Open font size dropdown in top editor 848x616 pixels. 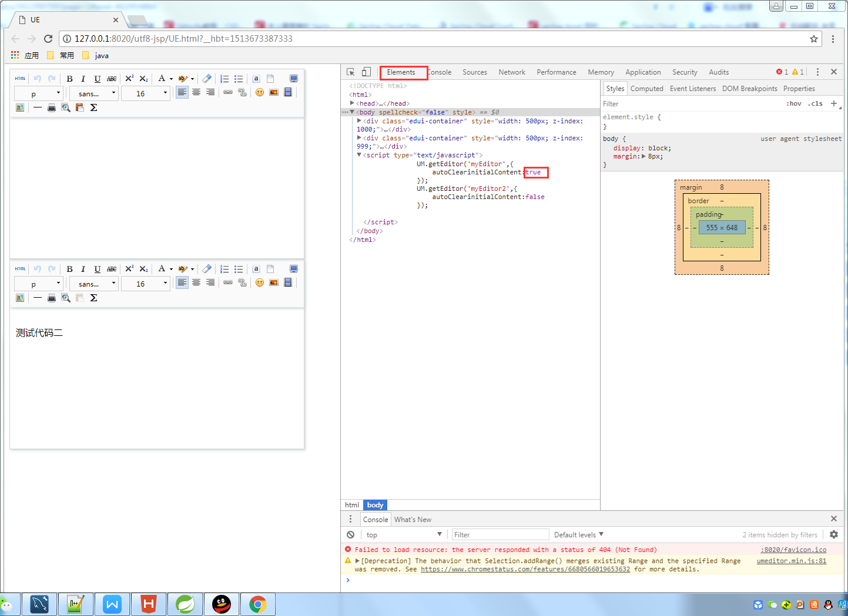[x=146, y=93]
